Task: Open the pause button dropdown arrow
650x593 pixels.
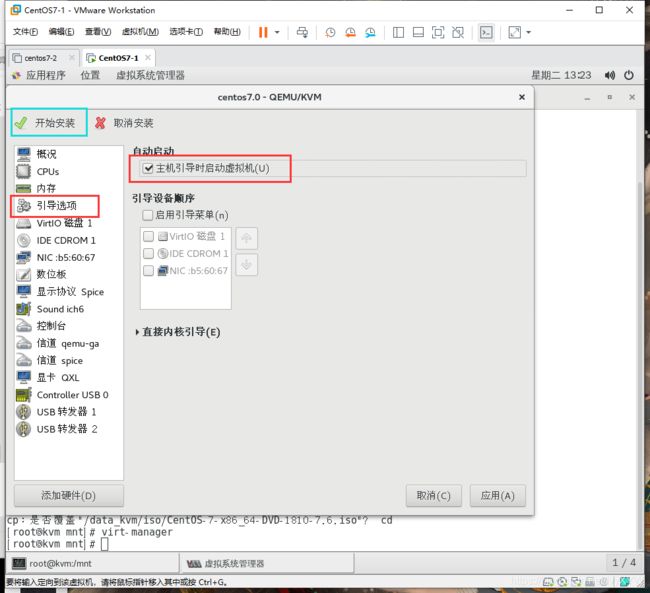Action: pyautogui.click(x=277, y=32)
